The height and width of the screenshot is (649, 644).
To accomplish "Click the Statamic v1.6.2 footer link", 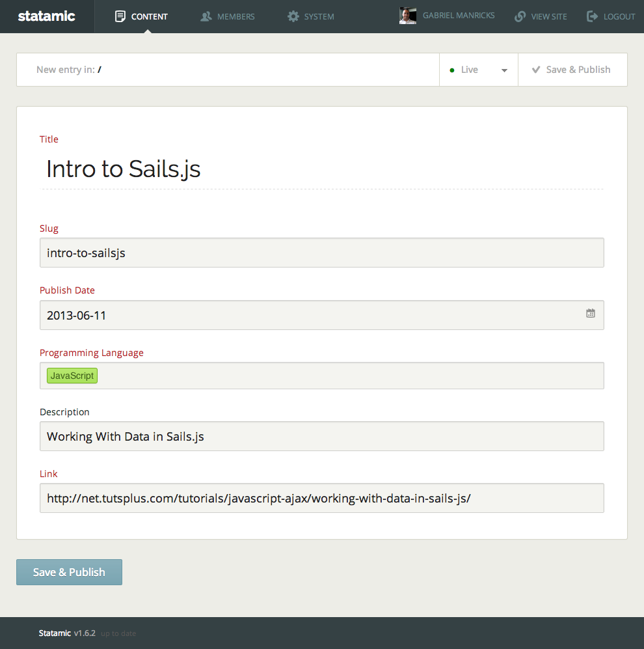I will 66,633.
